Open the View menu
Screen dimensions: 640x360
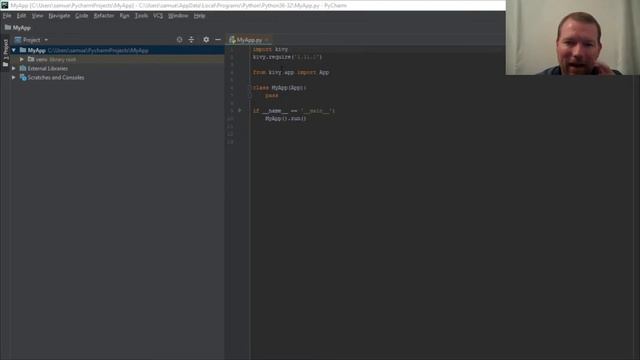(x=38, y=16)
